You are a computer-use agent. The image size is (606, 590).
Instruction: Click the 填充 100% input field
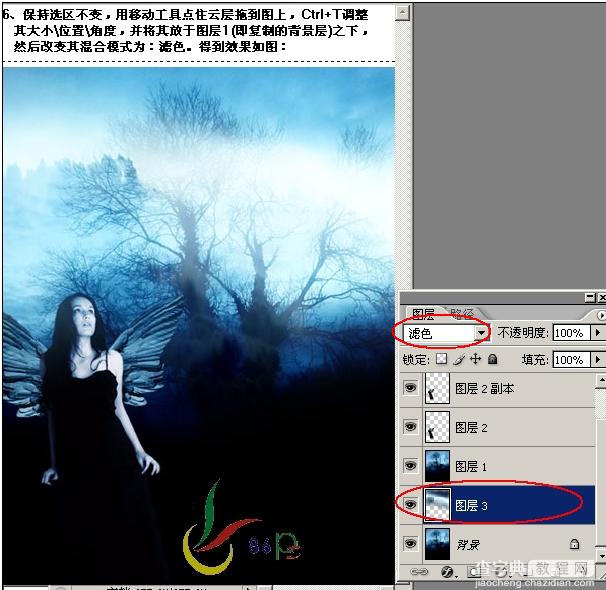[x=572, y=359]
